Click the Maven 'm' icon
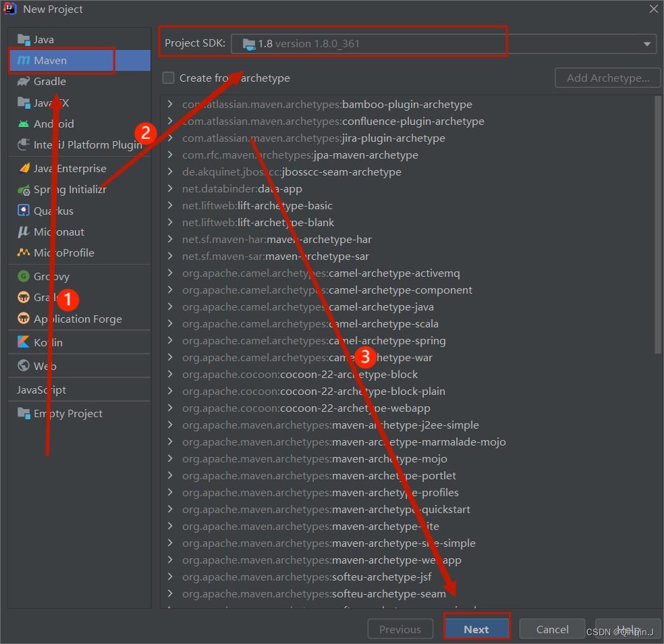Image resolution: width=664 pixels, height=644 pixels. click(24, 61)
